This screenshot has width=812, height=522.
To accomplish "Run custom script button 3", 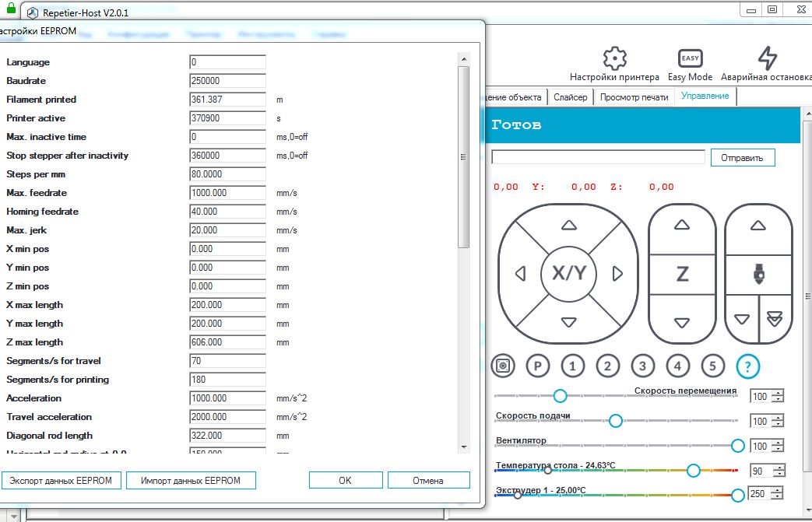I will pyautogui.click(x=642, y=366).
